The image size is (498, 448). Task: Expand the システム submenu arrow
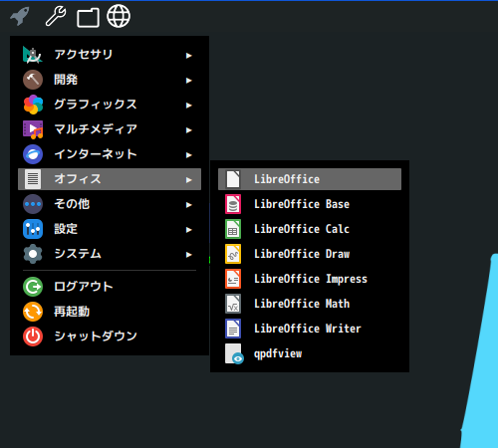tap(189, 255)
